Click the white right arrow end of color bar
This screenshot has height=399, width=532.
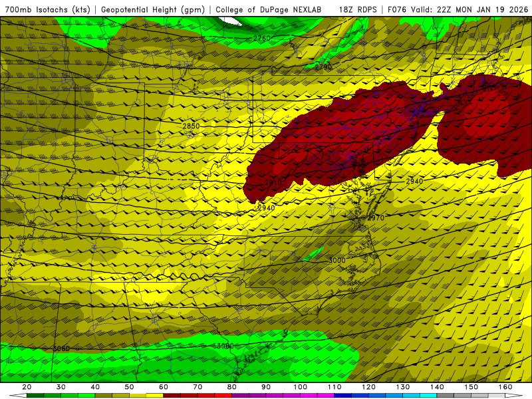click(513, 395)
